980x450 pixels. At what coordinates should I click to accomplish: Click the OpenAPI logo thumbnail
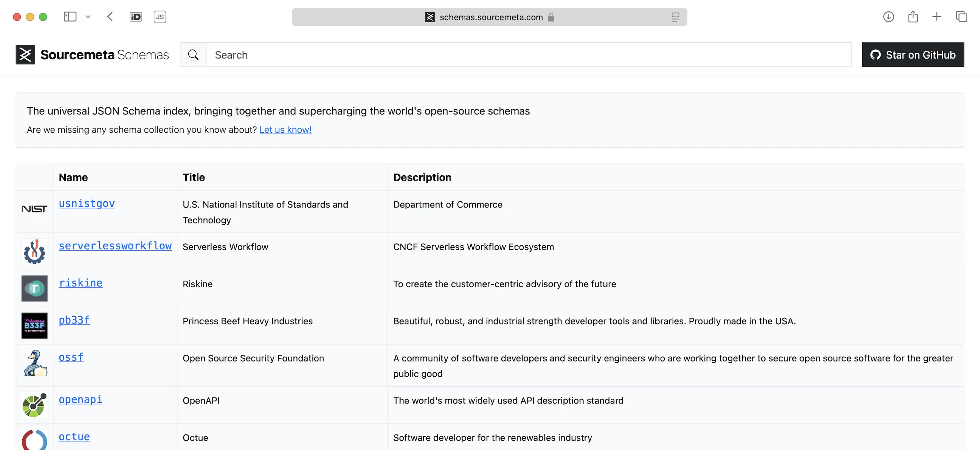pyautogui.click(x=34, y=405)
